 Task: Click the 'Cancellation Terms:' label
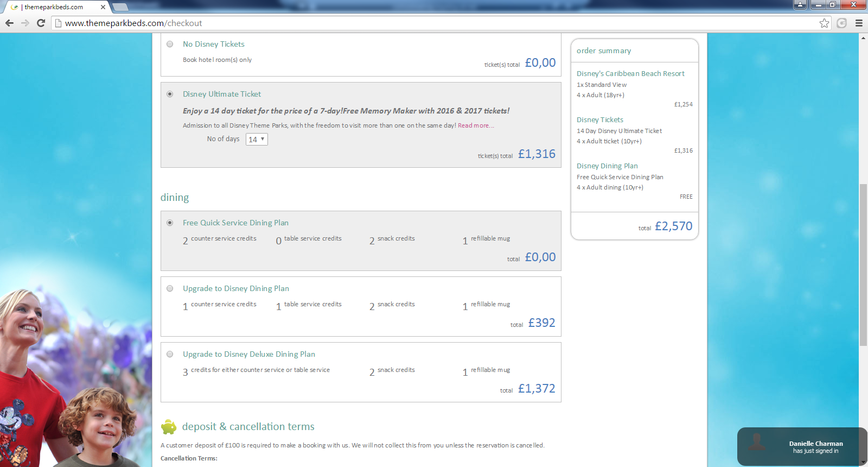[189, 458]
